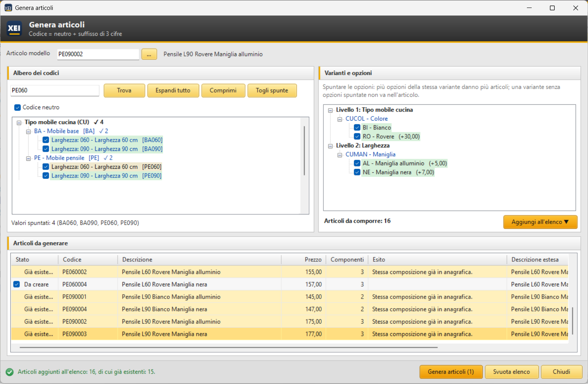Uncheck the BI - Bianco option

pos(357,128)
